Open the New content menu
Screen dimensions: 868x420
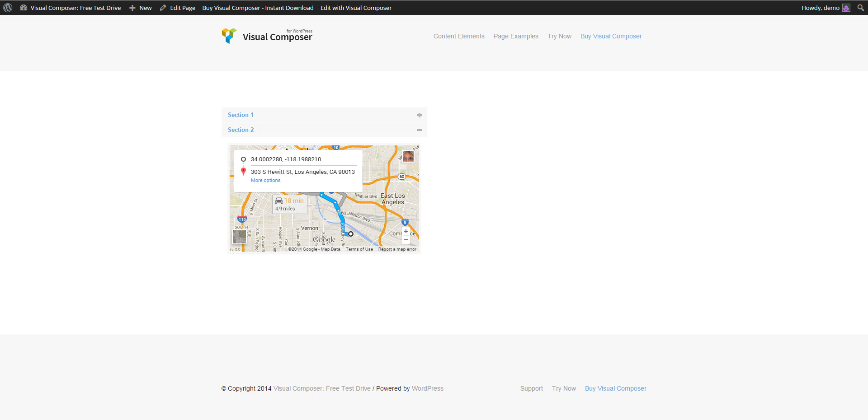141,8
